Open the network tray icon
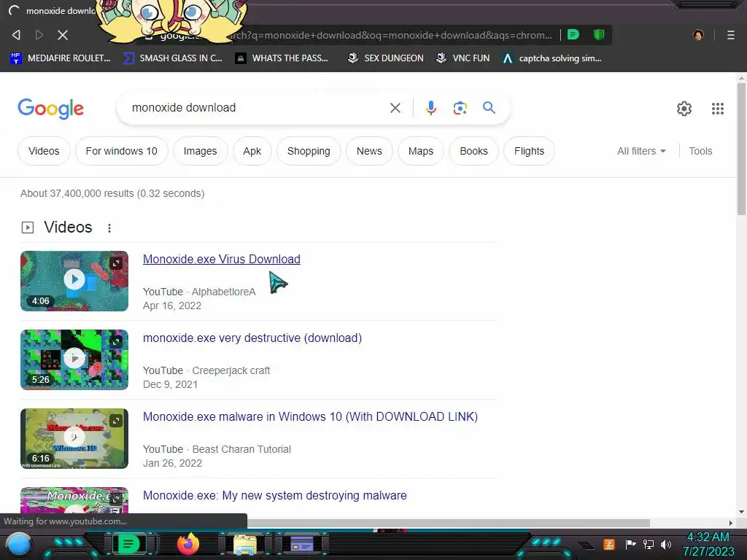747x560 pixels. [649, 544]
